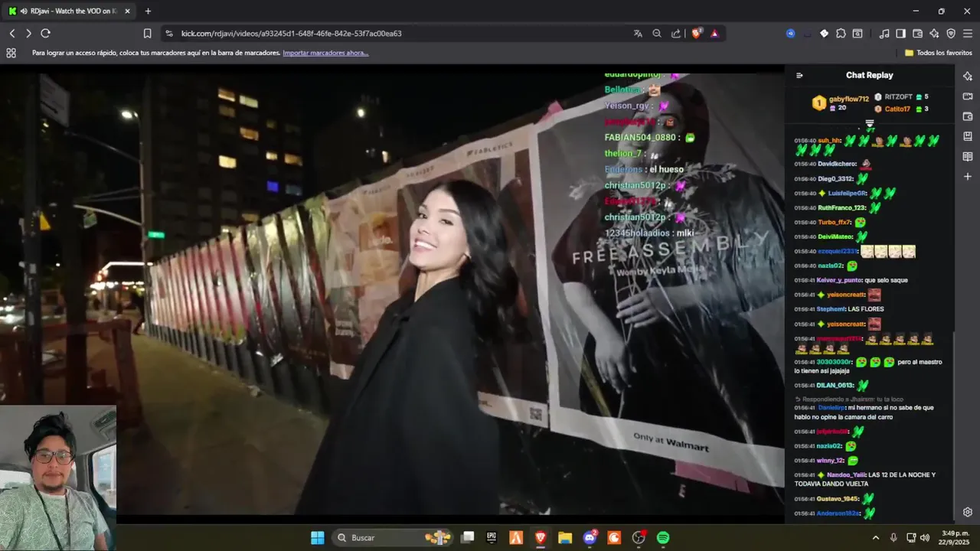Click chat username DeiviMateo
The height and width of the screenshot is (551, 980).
pyautogui.click(x=835, y=236)
